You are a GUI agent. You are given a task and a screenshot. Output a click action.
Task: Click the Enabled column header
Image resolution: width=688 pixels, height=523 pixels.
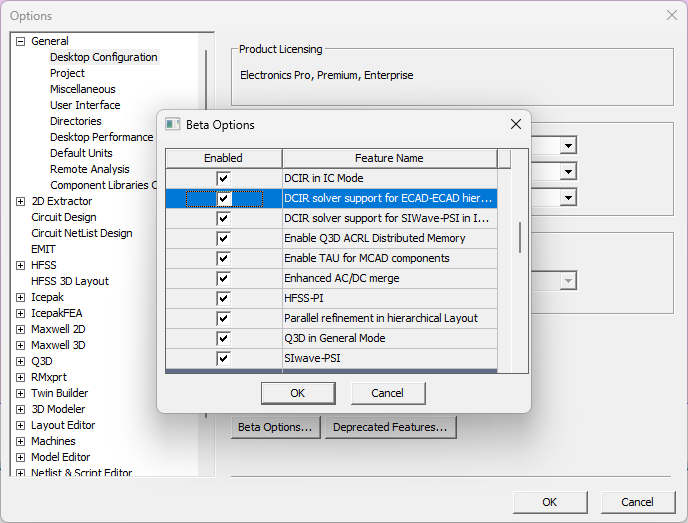pos(223,158)
